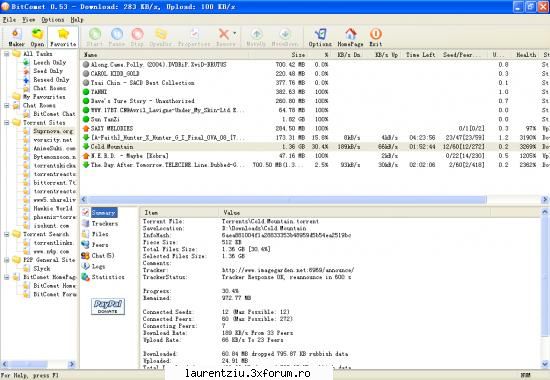Collapse the Chat Rooms folder node
Screen dimensions: 550x380
coord(6,105)
